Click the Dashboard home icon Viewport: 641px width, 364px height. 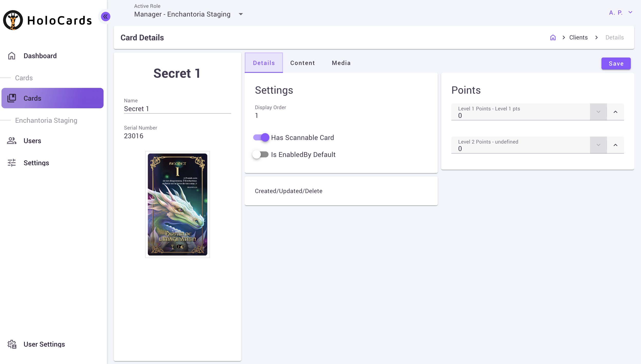tap(12, 56)
